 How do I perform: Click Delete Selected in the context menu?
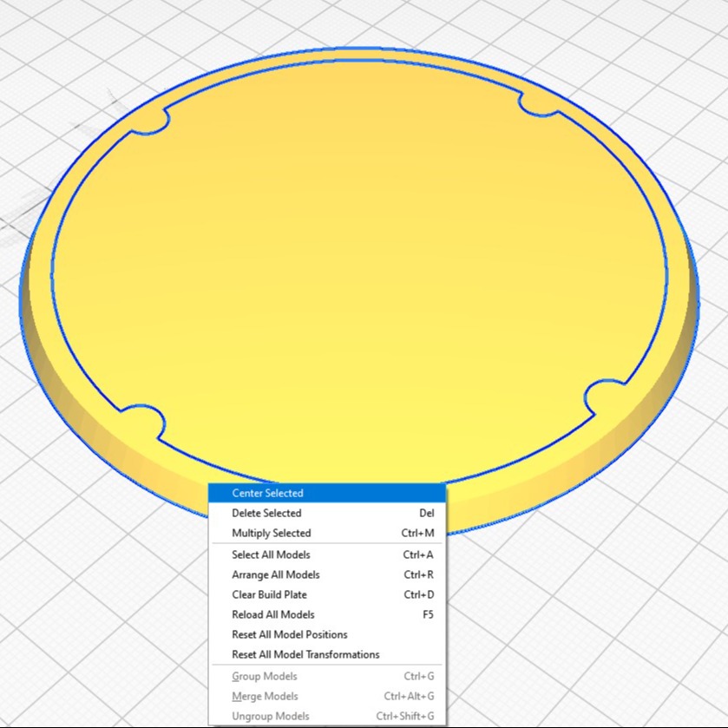coord(266,513)
